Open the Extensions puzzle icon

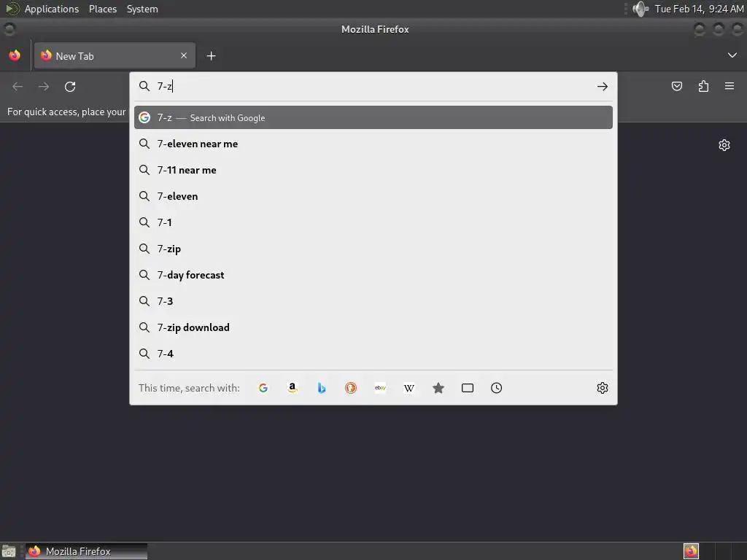(703, 86)
